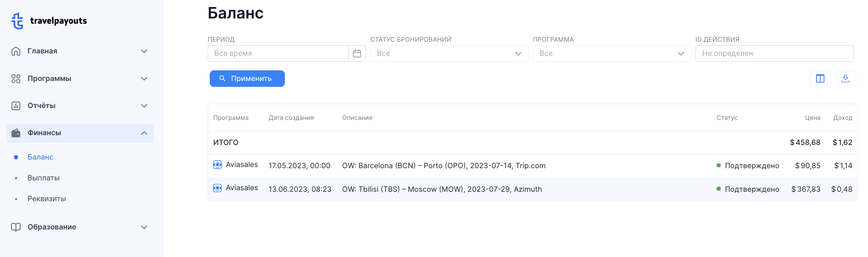868x257 pixels.
Task: Open the Статус бронирований dropdown
Action: tap(449, 53)
